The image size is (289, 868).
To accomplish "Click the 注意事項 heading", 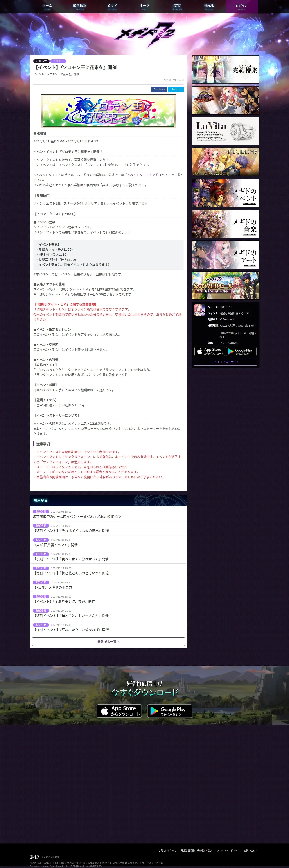I will click(x=43, y=444).
